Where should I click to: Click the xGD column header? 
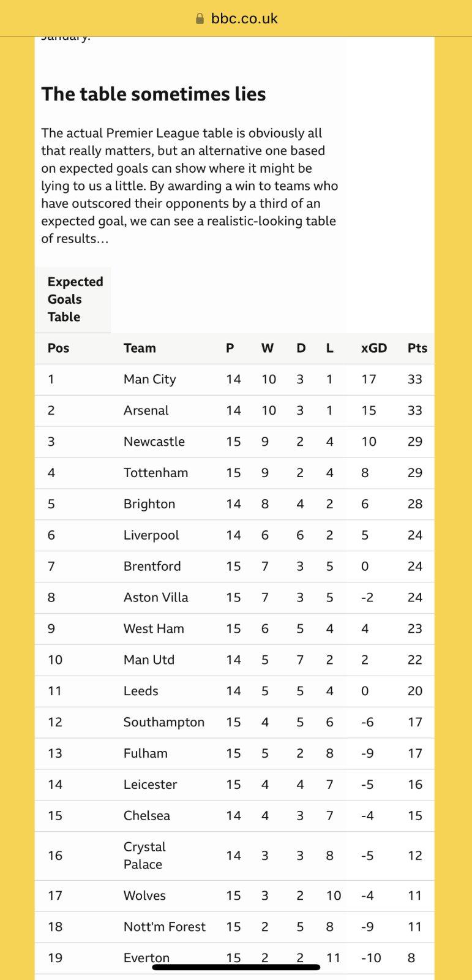coord(373,349)
